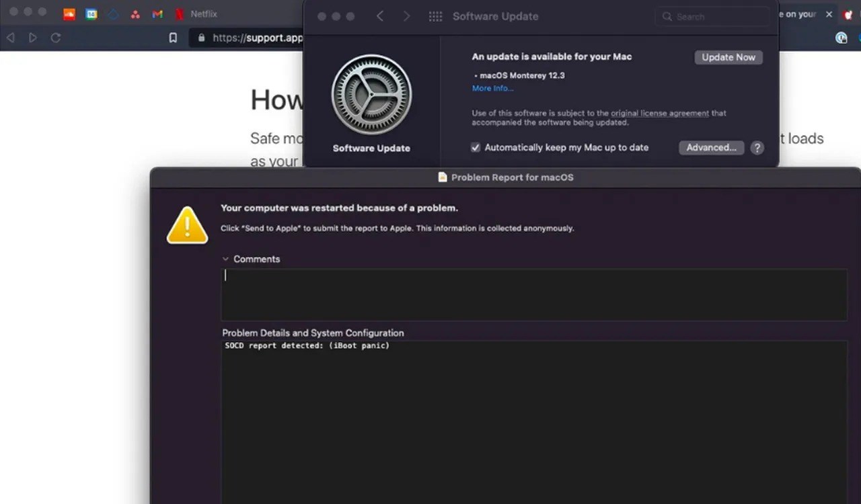Viewport: 861px width, 504px height.
Task: Open Advanced options in Software Update
Action: coord(711,147)
